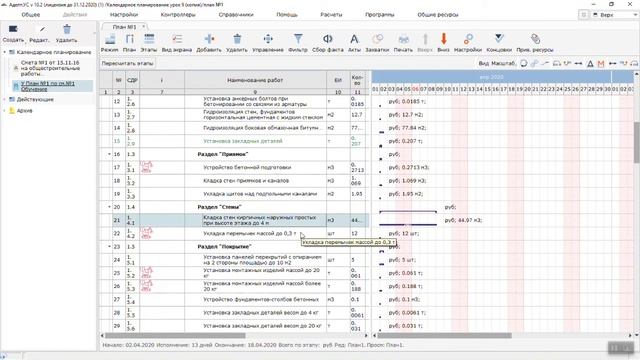The height and width of the screenshot is (360, 640).
Task: Click the resource icon in row 22
Action: [x=147, y=233]
